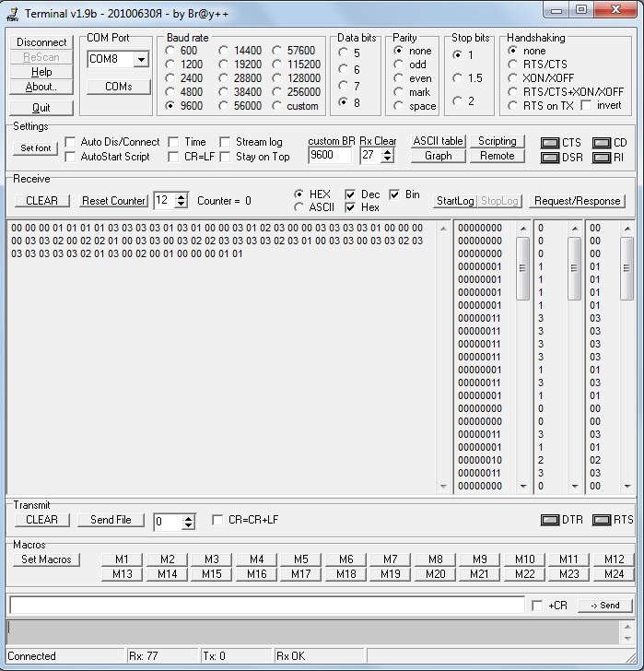This screenshot has width=644, height=671.
Task: Enable the CR=LF checkbox
Action: [x=175, y=157]
